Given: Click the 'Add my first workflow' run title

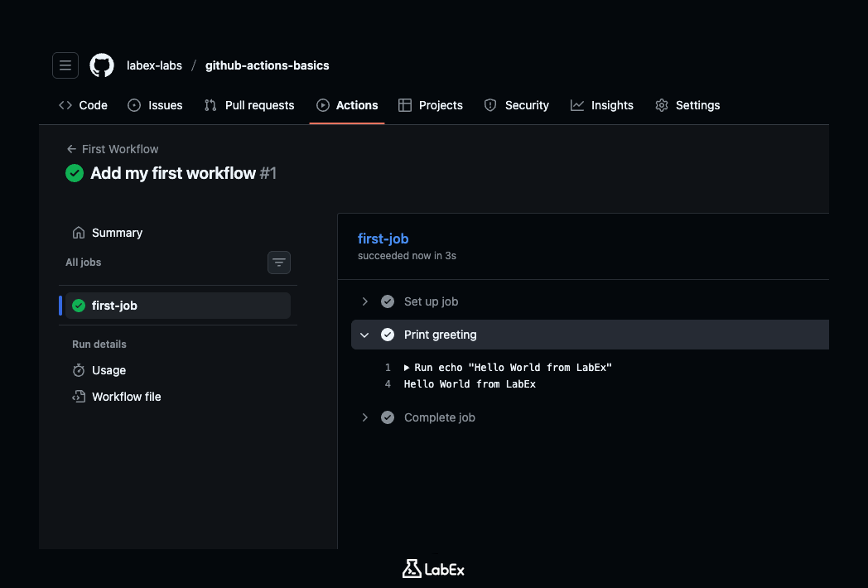Looking at the screenshot, I should coord(173,173).
